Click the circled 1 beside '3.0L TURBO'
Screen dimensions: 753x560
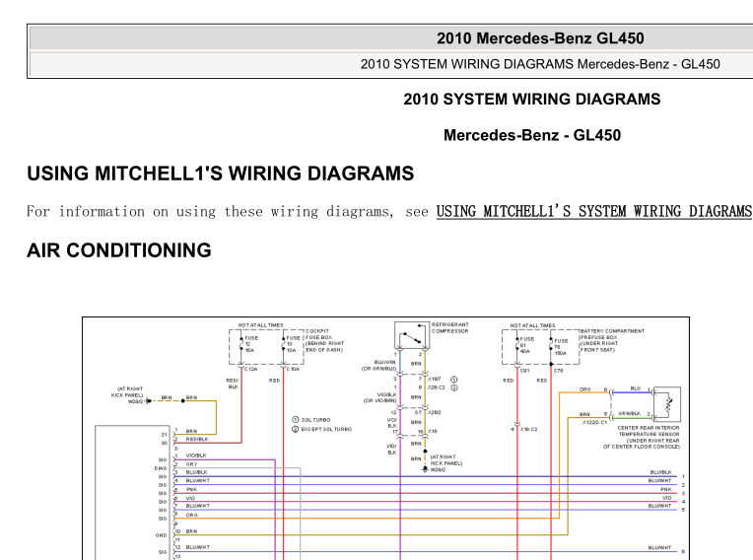coord(296,420)
